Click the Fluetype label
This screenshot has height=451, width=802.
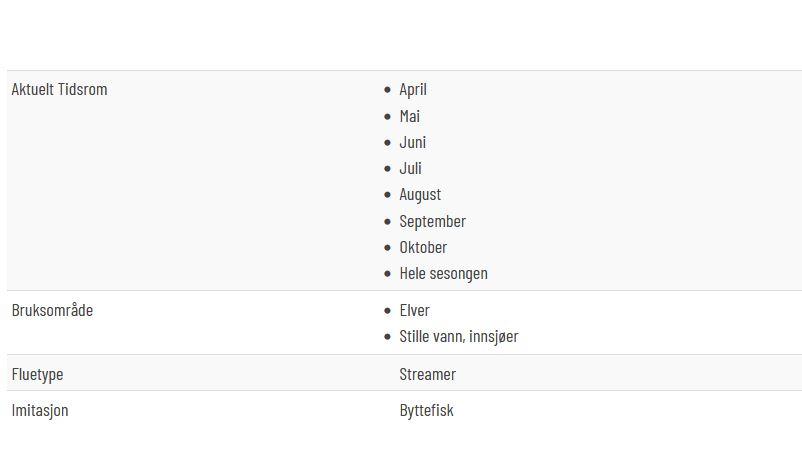click(37, 374)
